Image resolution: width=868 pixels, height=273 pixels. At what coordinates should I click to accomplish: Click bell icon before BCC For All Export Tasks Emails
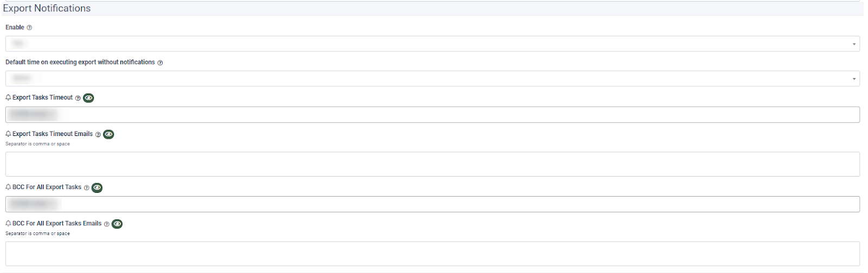(x=8, y=223)
